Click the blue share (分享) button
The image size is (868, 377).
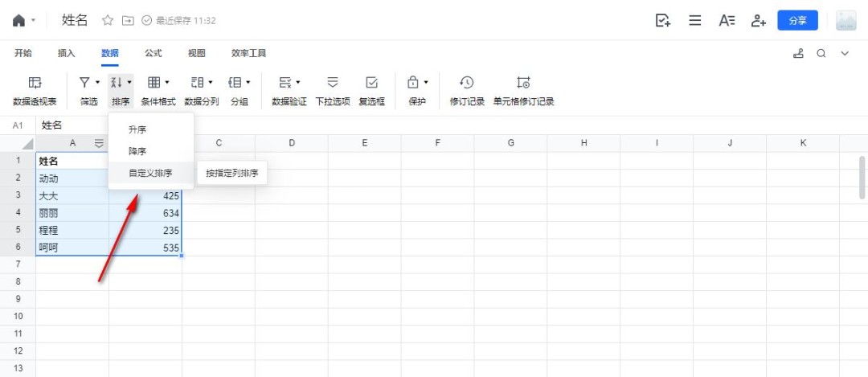(x=797, y=21)
